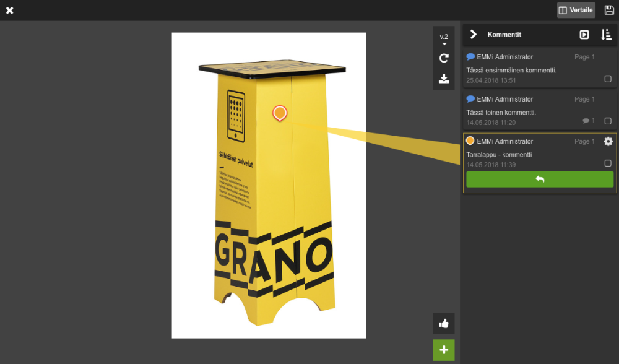Click the timestamp '14.05.2018 11:20'
619x364 pixels.
(491, 123)
